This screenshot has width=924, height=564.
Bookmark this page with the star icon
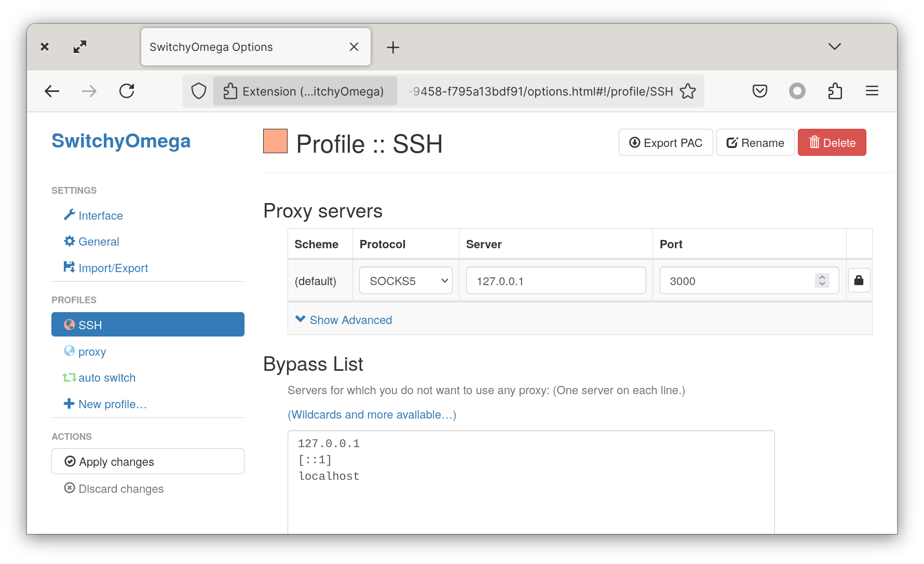(688, 91)
